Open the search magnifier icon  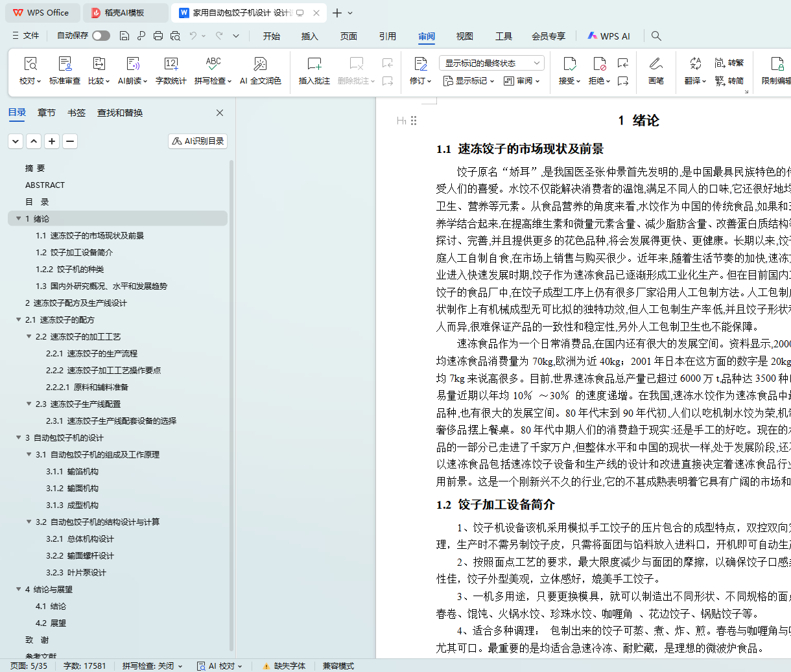coord(656,36)
